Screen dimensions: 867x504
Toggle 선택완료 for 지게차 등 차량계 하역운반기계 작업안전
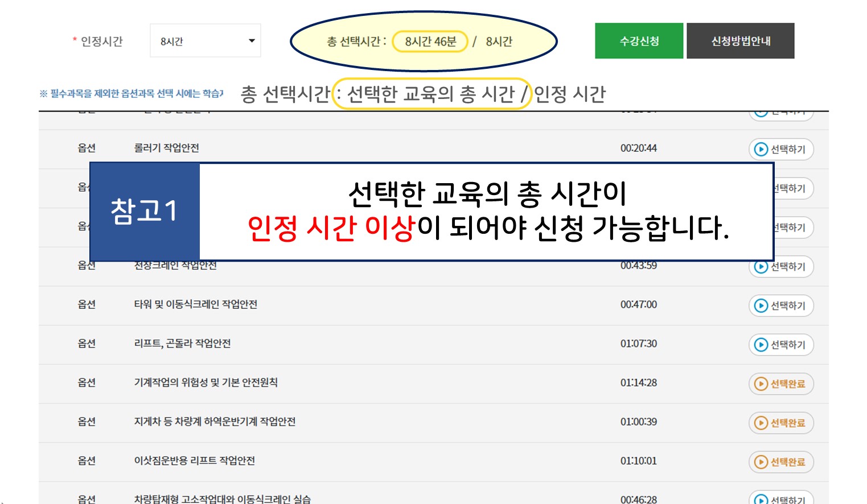(781, 423)
